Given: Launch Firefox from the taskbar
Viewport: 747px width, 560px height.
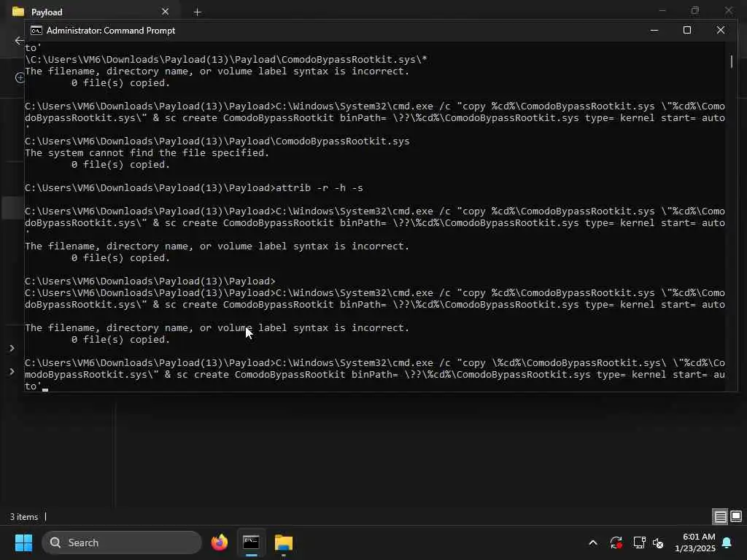Looking at the screenshot, I should 220,542.
